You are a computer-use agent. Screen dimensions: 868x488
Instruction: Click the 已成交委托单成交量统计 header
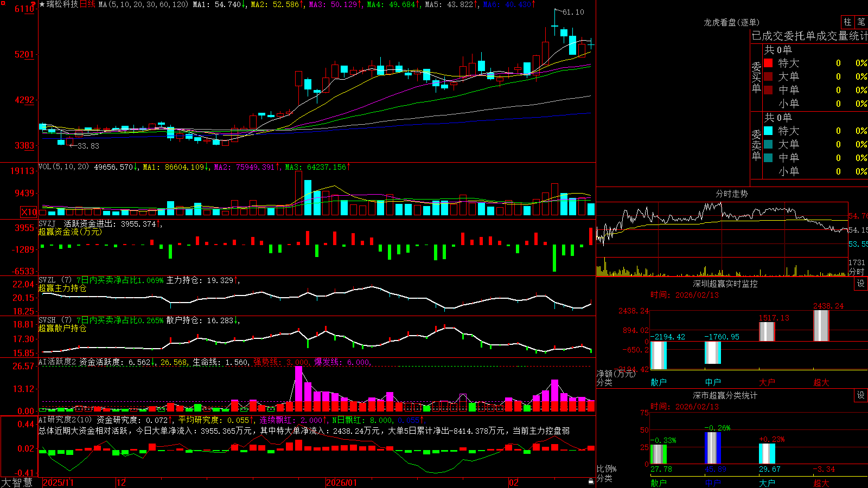[809, 36]
